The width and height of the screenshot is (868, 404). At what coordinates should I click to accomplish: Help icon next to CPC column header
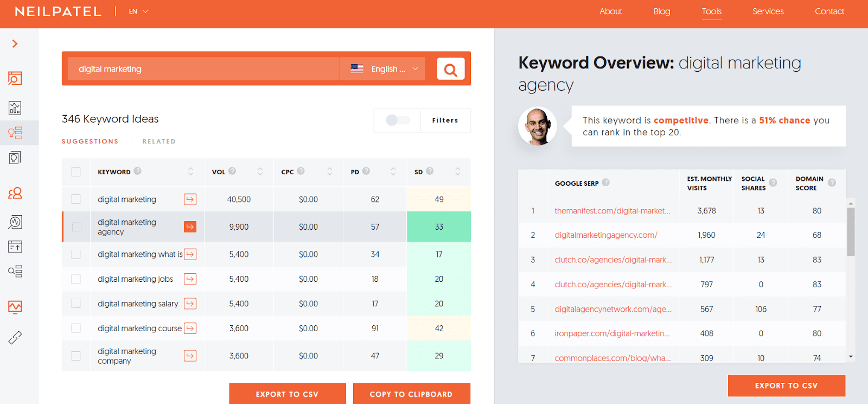click(x=301, y=171)
